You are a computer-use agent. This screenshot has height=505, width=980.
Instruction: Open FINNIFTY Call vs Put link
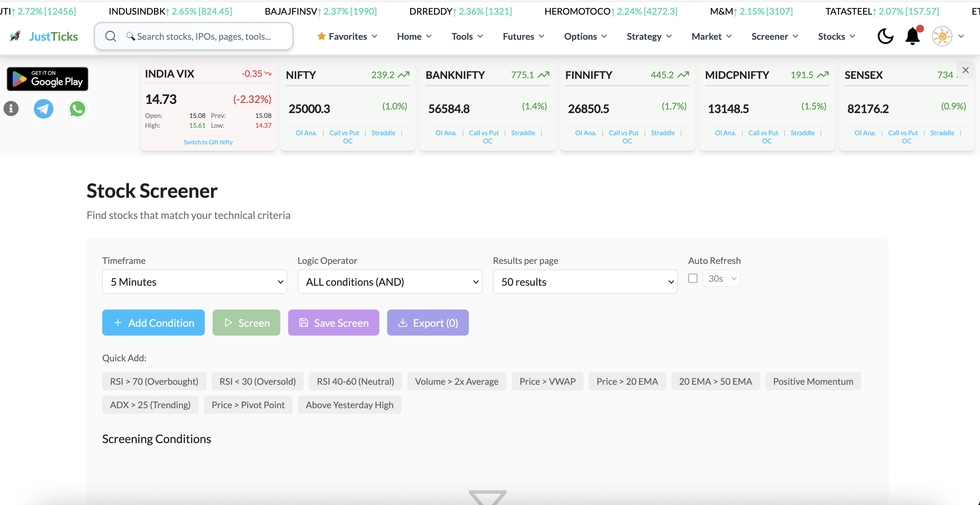pos(623,133)
